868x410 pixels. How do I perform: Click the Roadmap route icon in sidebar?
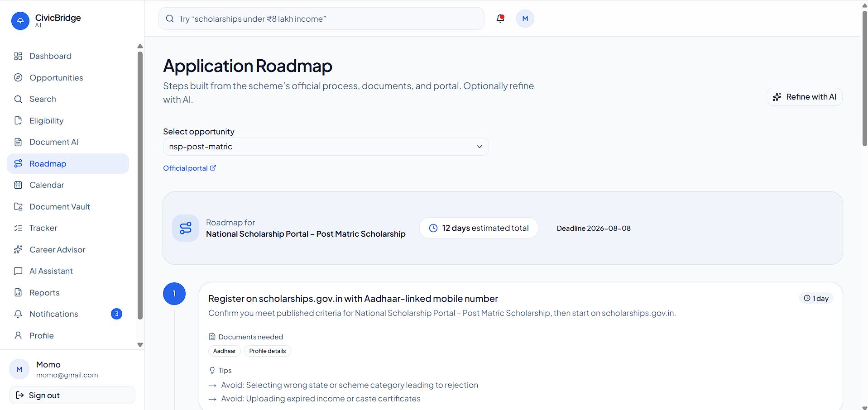tap(18, 163)
